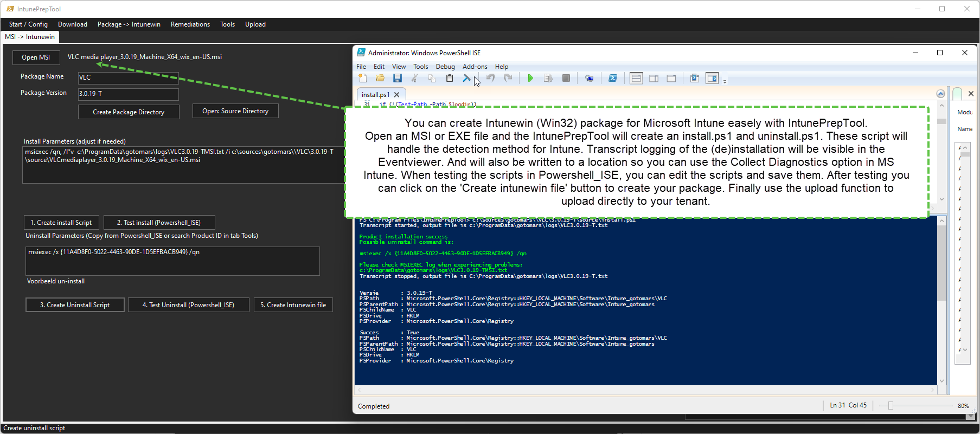Show script pane top layout icon

pyautogui.click(x=636, y=79)
